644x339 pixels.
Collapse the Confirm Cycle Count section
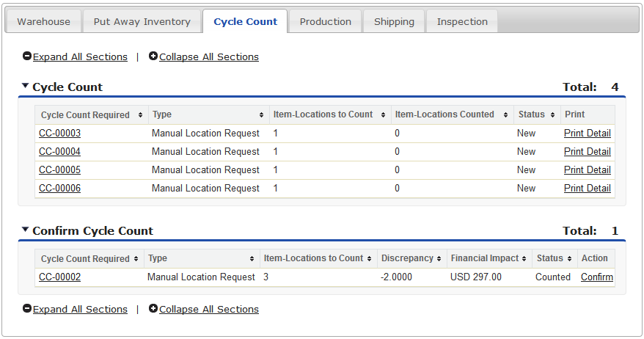pyautogui.click(x=26, y=230)
